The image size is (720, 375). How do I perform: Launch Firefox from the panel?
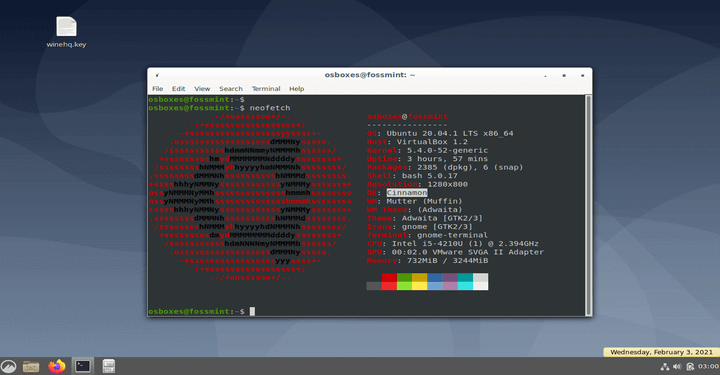tap(57, 366)
